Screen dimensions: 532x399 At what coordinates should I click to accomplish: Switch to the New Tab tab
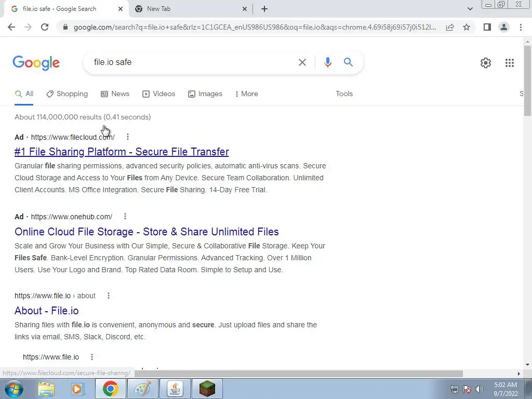point(190,9)
